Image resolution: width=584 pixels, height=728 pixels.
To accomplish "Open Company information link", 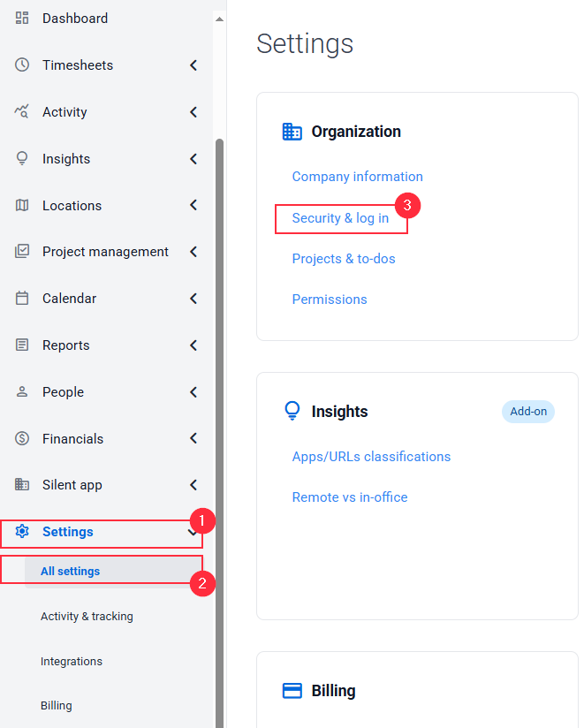I will coord(358,177).
